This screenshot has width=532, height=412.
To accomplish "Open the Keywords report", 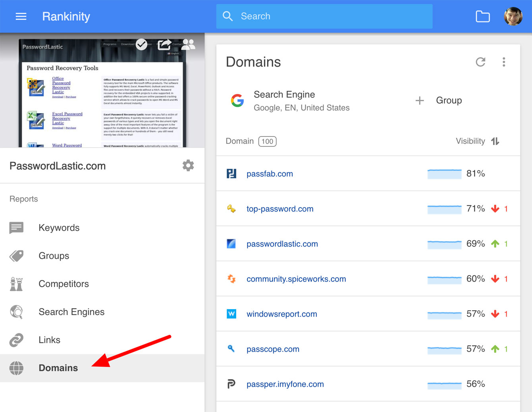I will click(59, 228).
